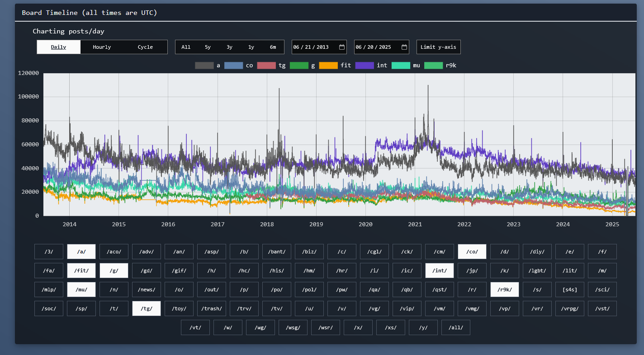
Task: Deselect the /mu/ board toggle
Action: coord(81,290)
